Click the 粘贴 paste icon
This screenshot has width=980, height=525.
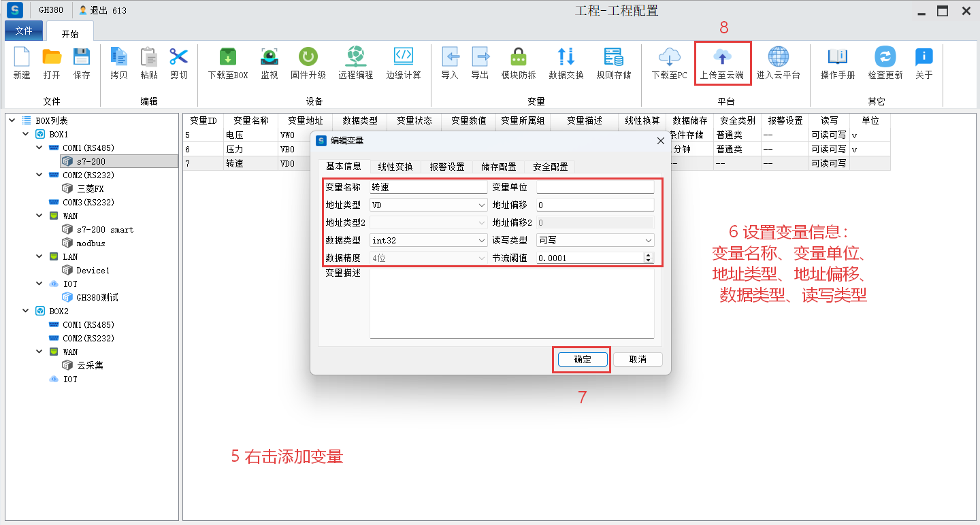[x=149, y=56]
